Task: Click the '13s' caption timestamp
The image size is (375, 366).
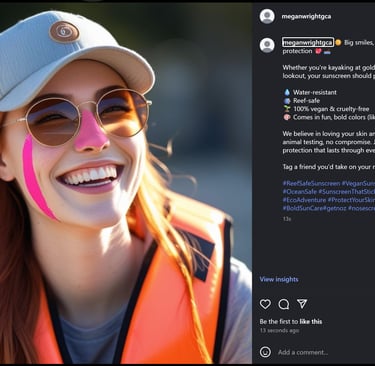Action: [x=287, y=219]
